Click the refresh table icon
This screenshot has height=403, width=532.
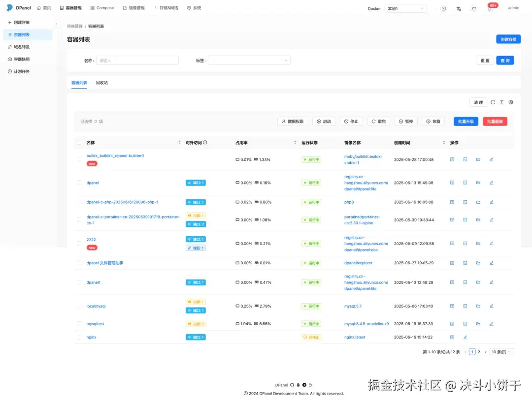pos(493,102)
